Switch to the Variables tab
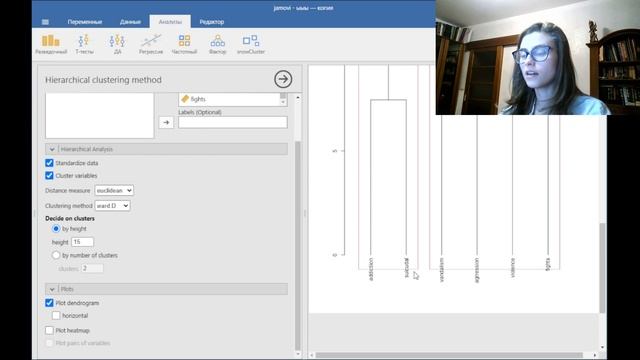640x360 pixels. click(84, 22)
